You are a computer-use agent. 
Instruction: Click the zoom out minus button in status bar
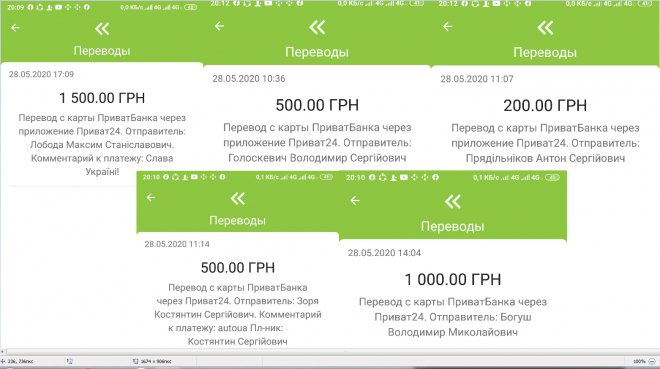coord(652,361)
